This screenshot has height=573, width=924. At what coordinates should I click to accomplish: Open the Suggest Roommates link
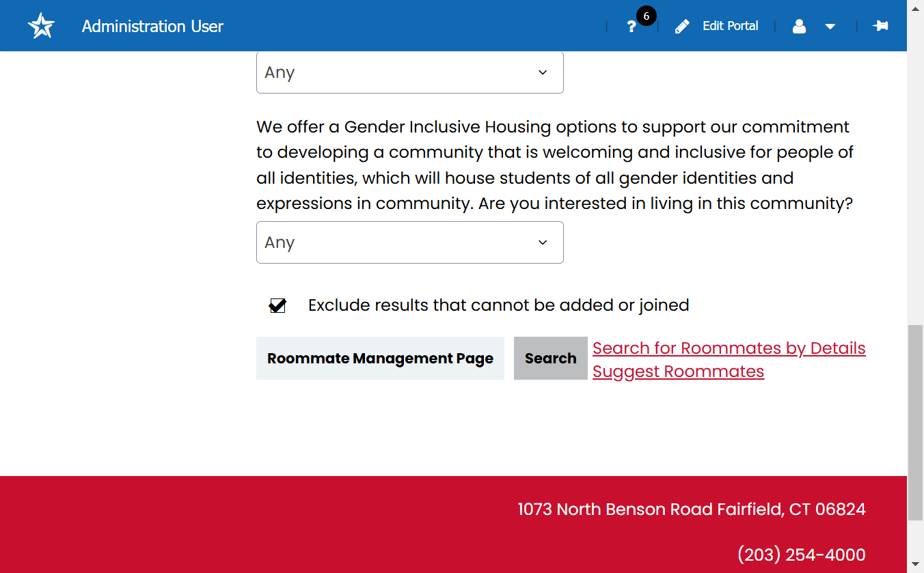(679, 372)
